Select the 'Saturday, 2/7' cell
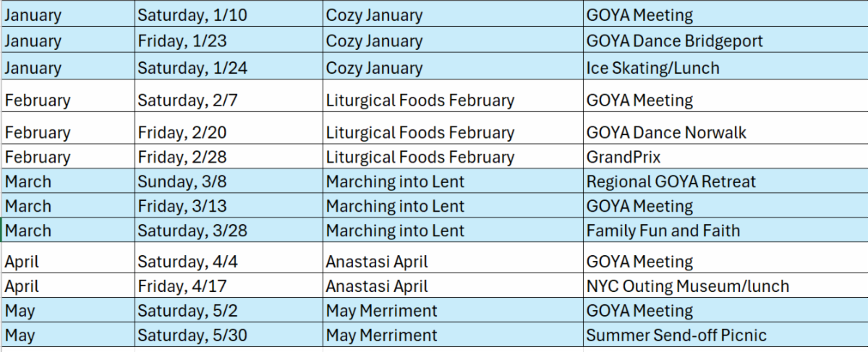The height and width of the screenshot is (352, 868). (x=187, y=100)
